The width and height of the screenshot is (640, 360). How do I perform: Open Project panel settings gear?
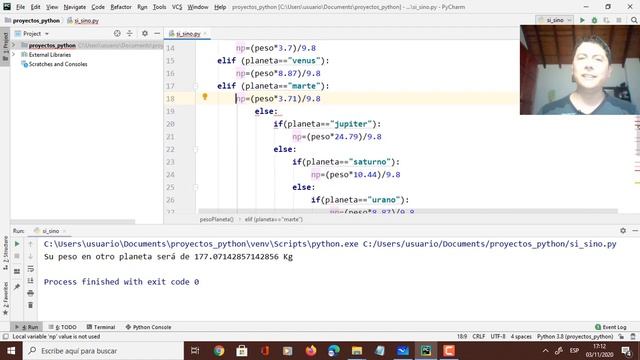144,33
